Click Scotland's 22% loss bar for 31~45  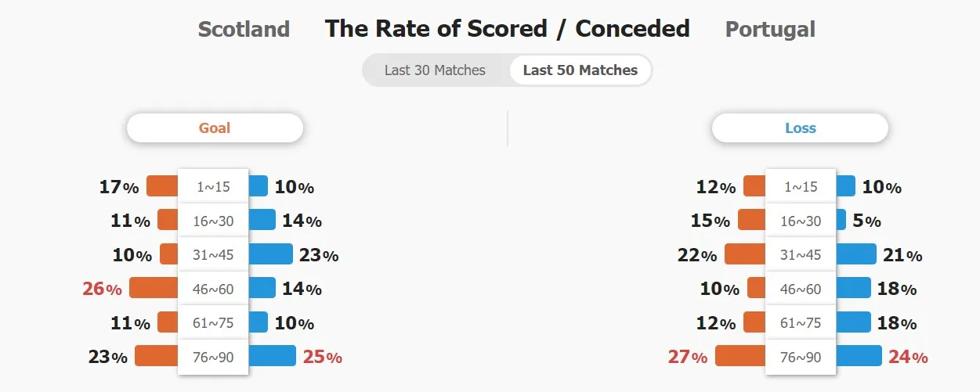pos(745,254)
